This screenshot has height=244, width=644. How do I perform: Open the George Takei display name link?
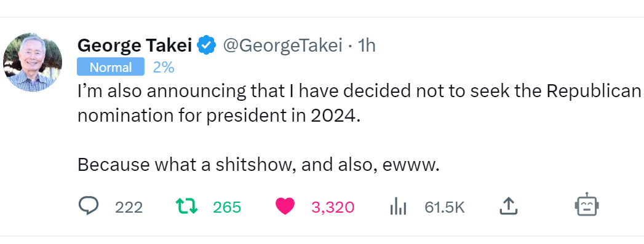[135, 45]
